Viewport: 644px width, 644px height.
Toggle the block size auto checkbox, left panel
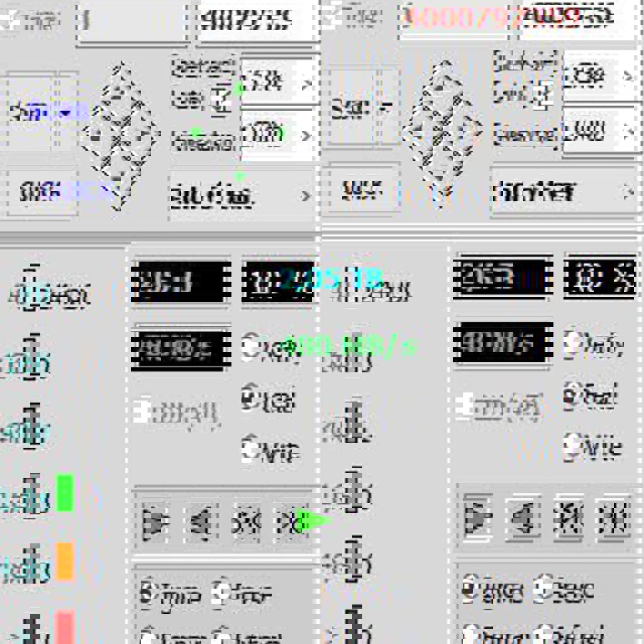click(x=220, y=98)
